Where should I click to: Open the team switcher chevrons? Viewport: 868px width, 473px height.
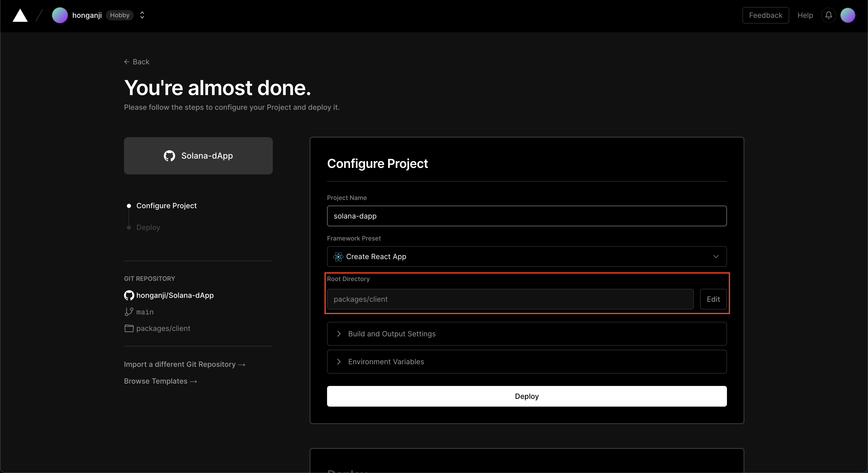point(142,15)
